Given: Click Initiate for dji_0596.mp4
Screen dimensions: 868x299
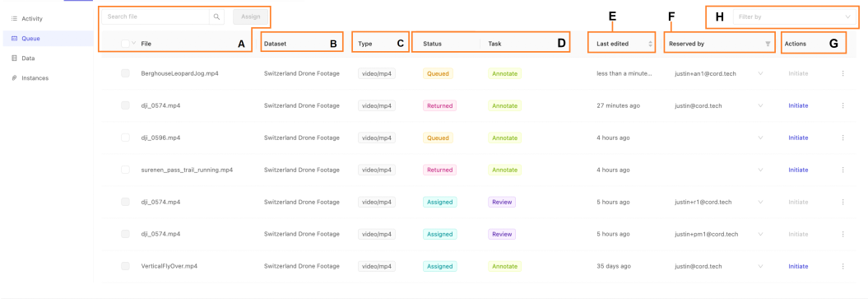Looking at the screenshot, I should click(x=798, y=138).
